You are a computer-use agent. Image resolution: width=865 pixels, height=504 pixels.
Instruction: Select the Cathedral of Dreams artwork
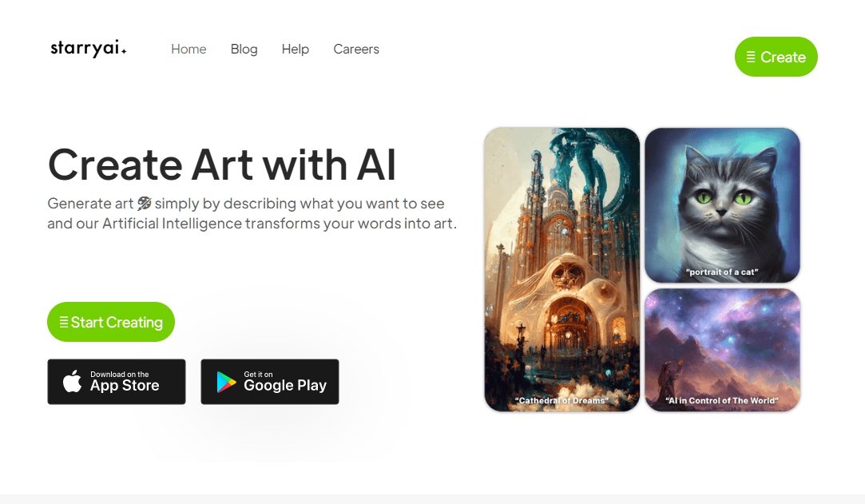point(562,270)
